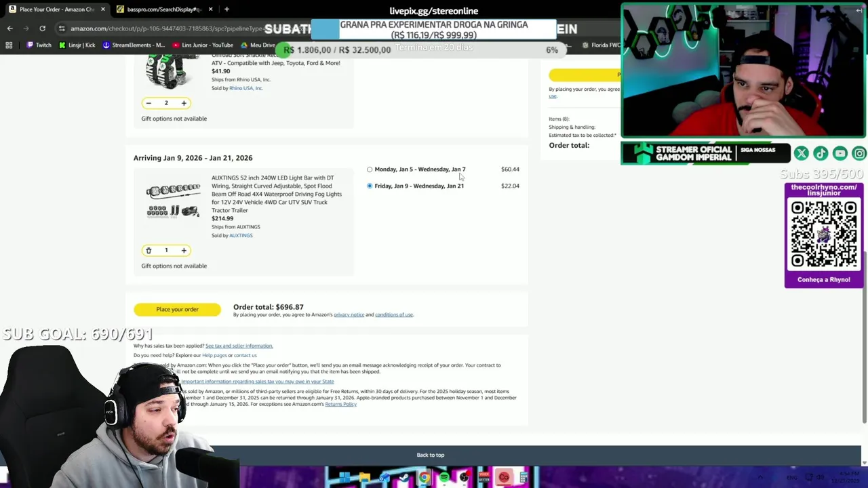Click the Place your order button
The width and height of the screenshot is (868, 488).
177,310
